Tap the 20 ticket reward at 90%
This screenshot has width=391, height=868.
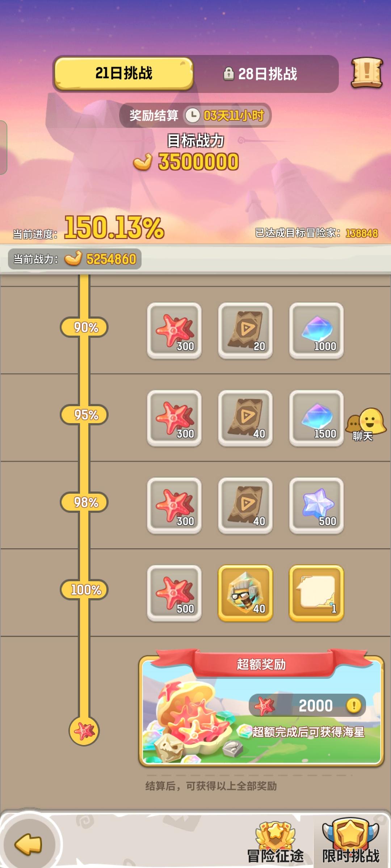point(245,331)
